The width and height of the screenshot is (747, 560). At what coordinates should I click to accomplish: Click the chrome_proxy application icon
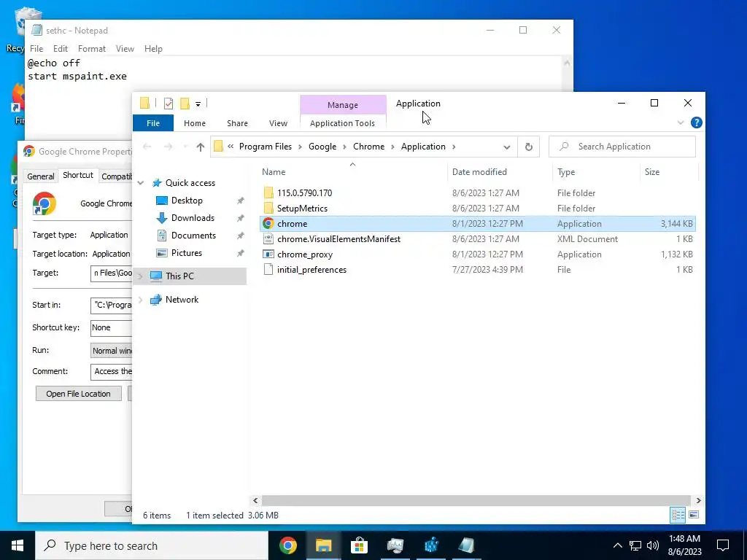click(268, 254)
